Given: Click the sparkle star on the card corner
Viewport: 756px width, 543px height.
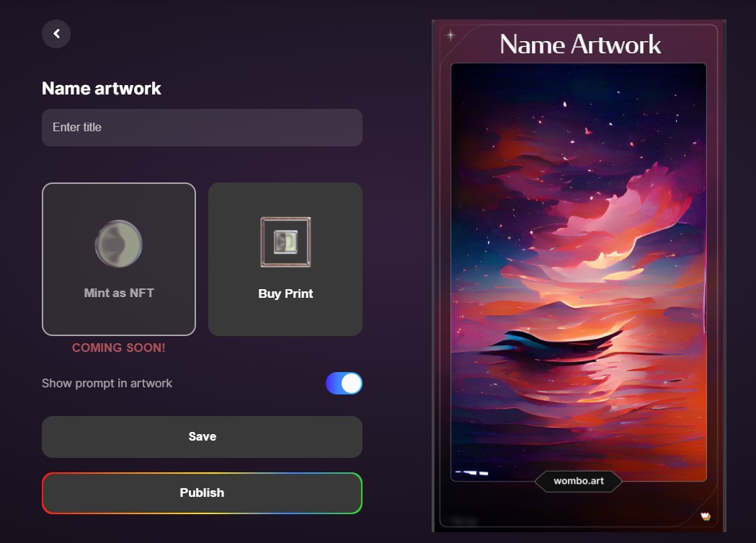Looking at the screenshot, I should (x=451, y=35).
